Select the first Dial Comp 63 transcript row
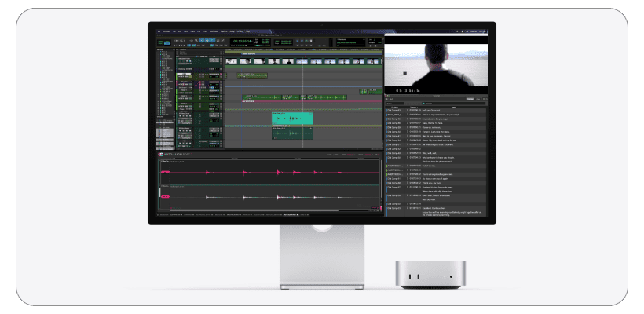 [436, 111]
